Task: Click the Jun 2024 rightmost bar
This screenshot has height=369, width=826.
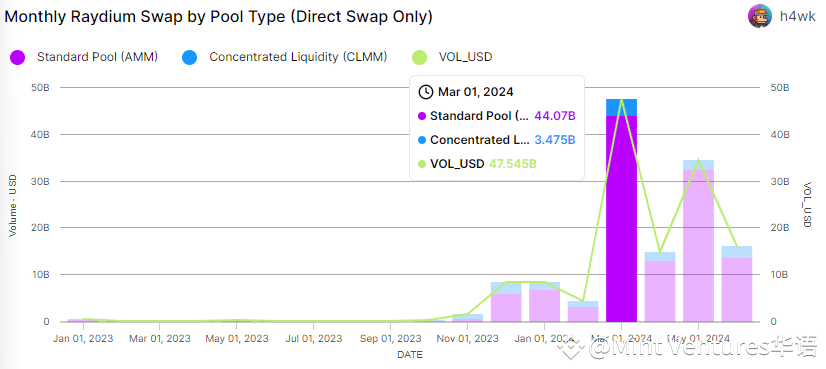Action: click(737, 284)
